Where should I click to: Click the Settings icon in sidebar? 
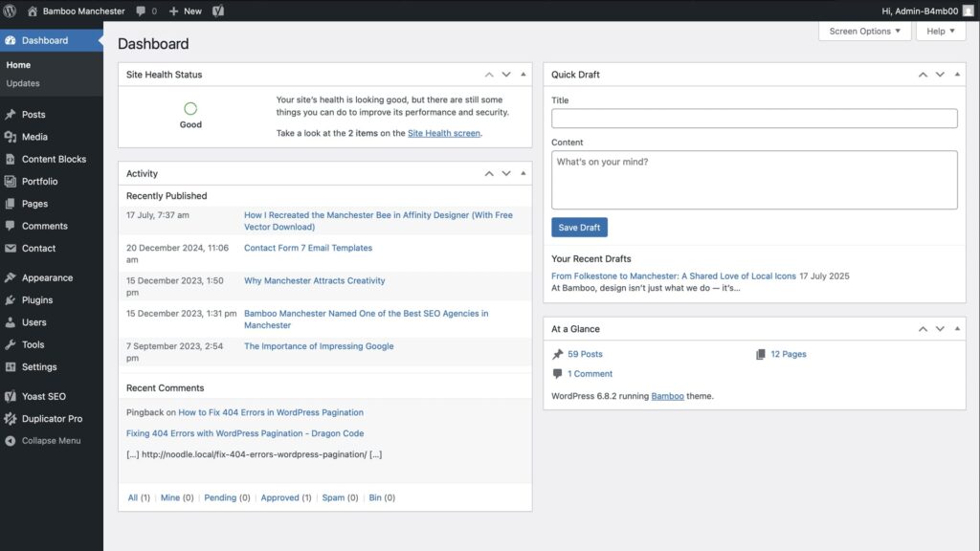tap(10, 366)
